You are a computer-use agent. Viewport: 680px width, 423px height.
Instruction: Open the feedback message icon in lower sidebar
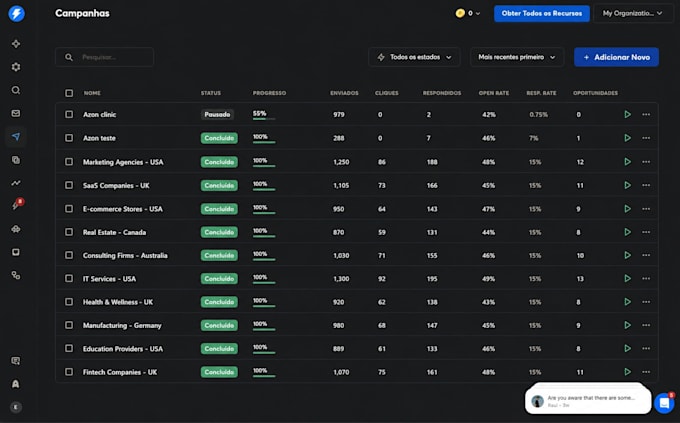click(16, 361)
